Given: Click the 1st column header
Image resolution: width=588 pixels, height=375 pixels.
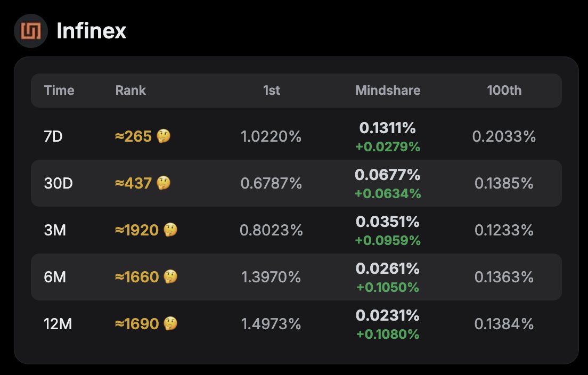Looking at the screenshot, I should [272, 91].
